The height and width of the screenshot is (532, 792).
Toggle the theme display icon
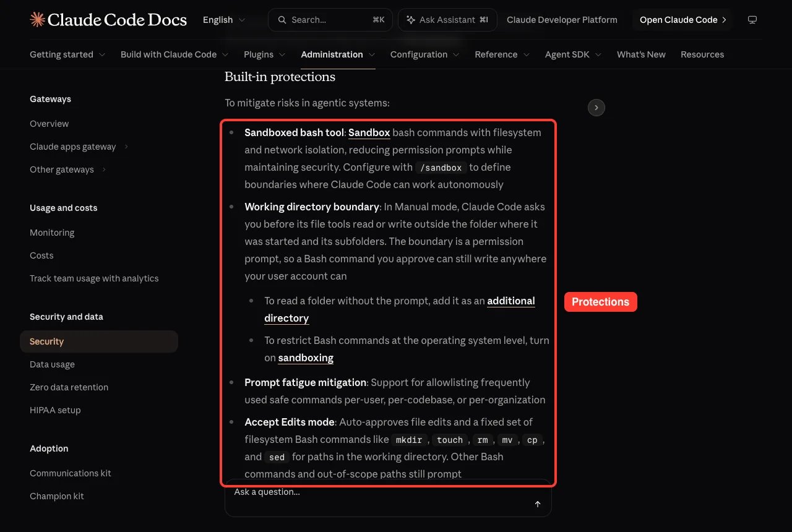point(752,20)
